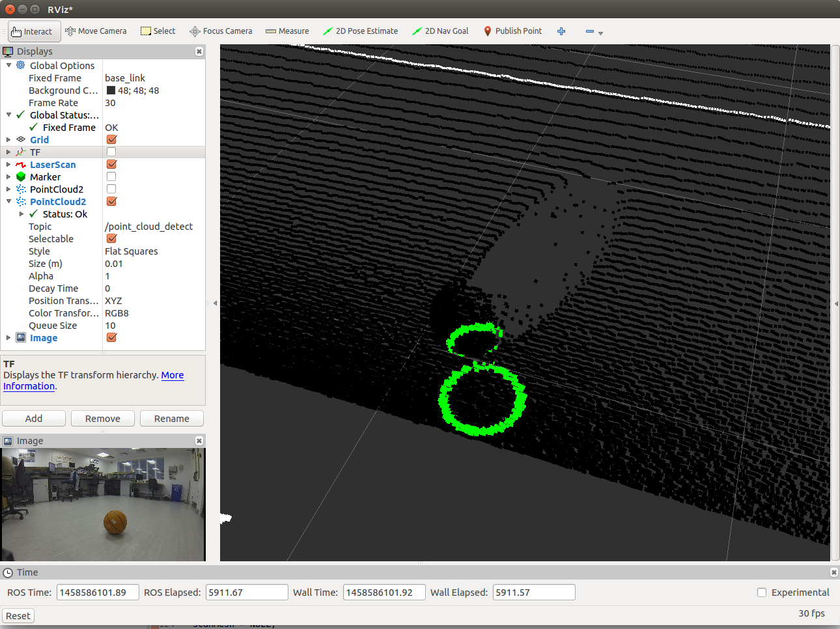Uncheck the second PointCloud2 display checkbox
Image resolution: width=840 pixels, height=629 pixels.
111,201
